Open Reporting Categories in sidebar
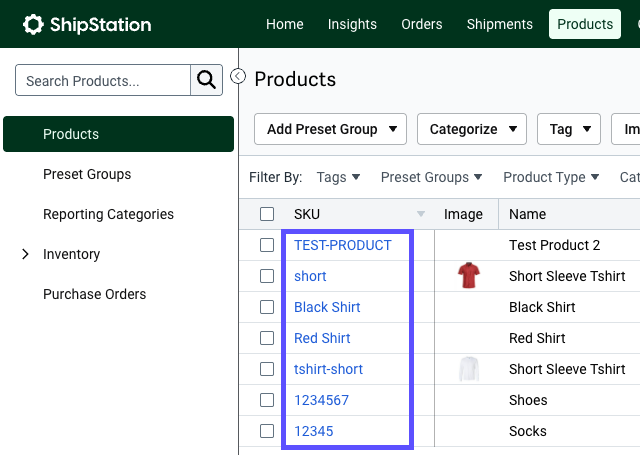This screenshot has width=640, height=455. coord(108,214)
